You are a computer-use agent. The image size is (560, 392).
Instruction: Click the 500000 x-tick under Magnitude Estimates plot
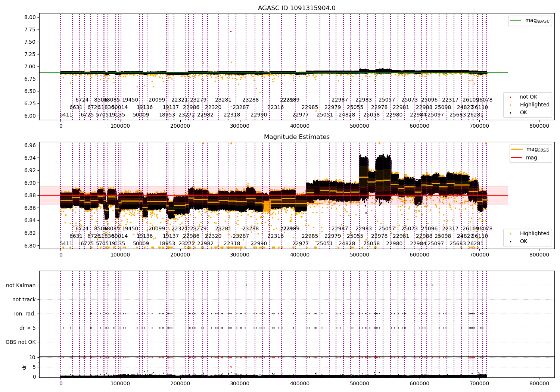tap(360, 255)
